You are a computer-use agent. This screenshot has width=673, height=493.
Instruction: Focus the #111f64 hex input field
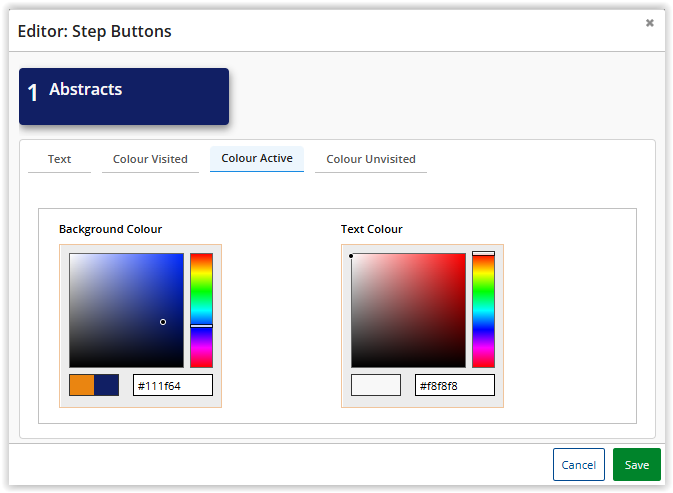(173, 385)
